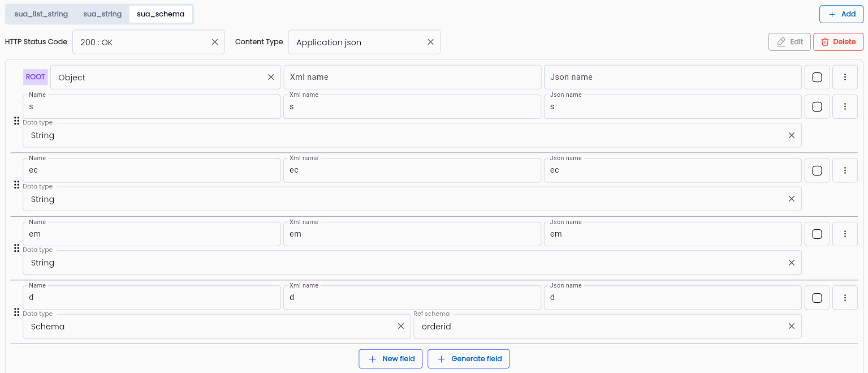Click the ROOT Json name input
This screenshot has width=868, height=373.
(x=673, y=77)
